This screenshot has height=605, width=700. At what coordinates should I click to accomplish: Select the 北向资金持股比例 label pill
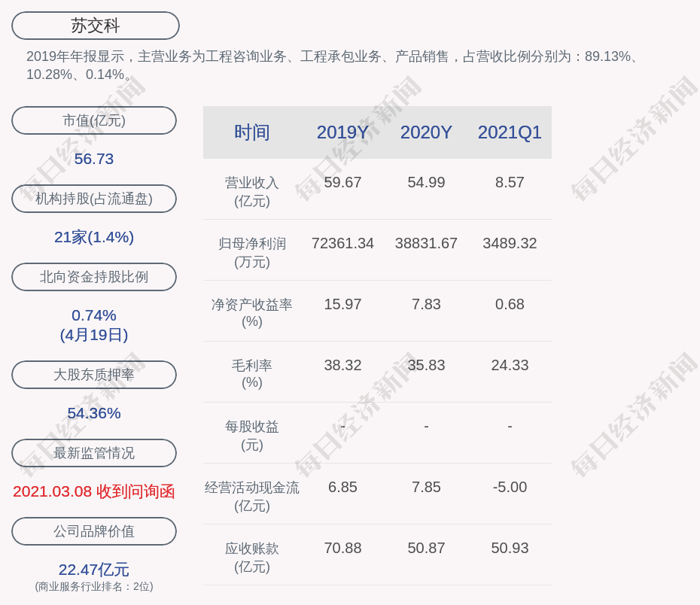(x=94, y=277)
